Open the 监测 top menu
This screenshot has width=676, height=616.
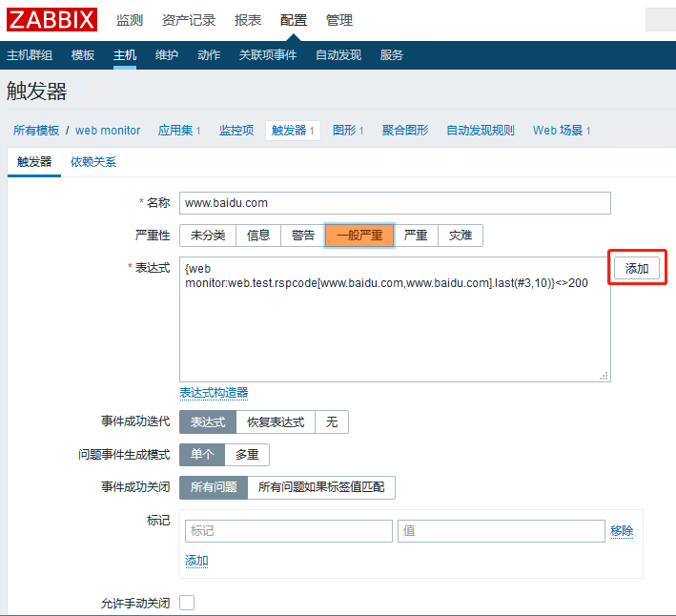(x=130, y=20)
